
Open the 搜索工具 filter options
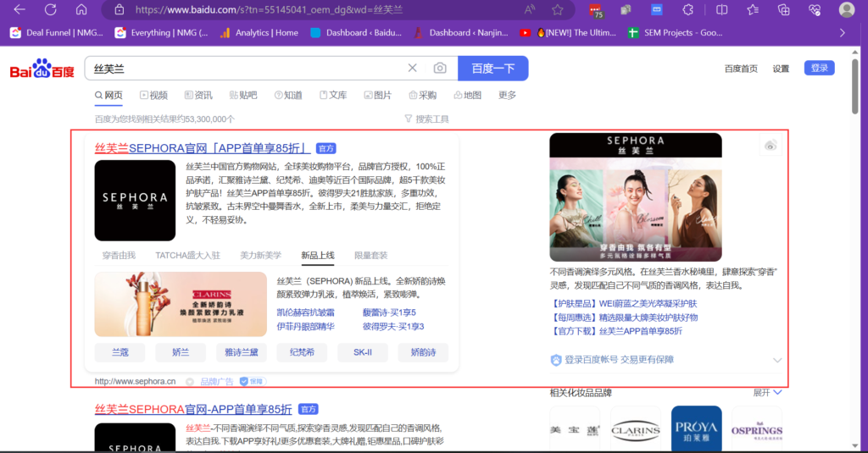[x=426, y=119]
